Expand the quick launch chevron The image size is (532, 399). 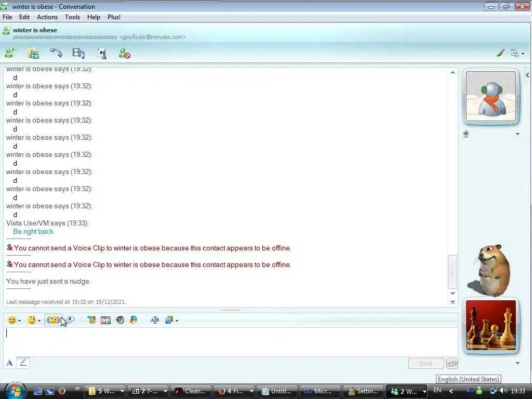pyautogui.click(x=77, y=389)
